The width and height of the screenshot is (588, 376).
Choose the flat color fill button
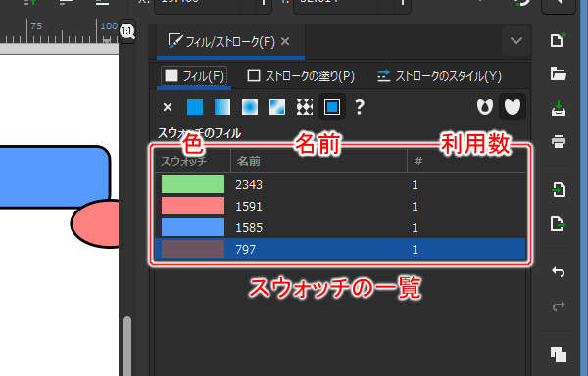(195, 107)
